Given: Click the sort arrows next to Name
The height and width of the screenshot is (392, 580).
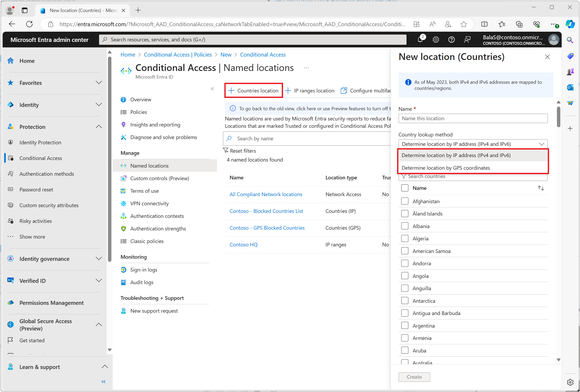Looking at the screenshot, I should (541, 188).
